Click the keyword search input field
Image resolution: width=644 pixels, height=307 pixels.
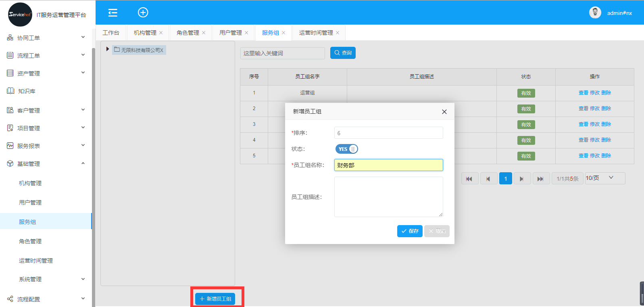tap(282, 53)
